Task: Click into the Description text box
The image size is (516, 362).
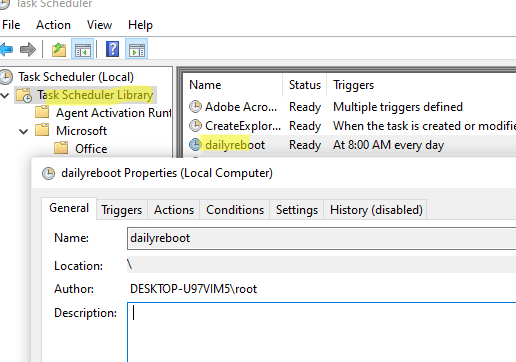Action: click(x=321, y=332)
